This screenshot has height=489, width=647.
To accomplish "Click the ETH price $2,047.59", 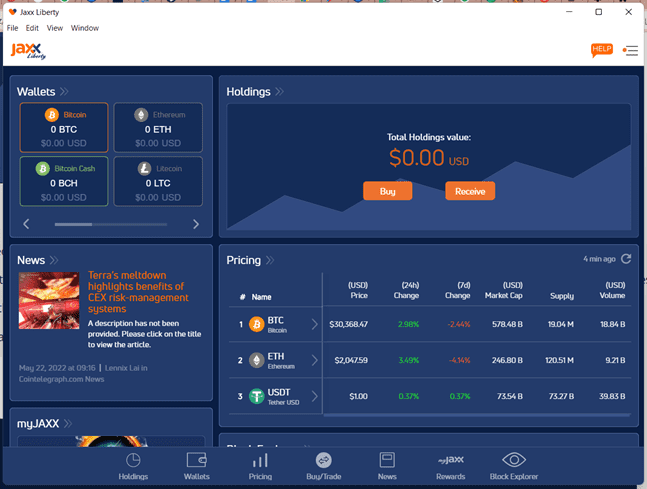I will [351, 360].
